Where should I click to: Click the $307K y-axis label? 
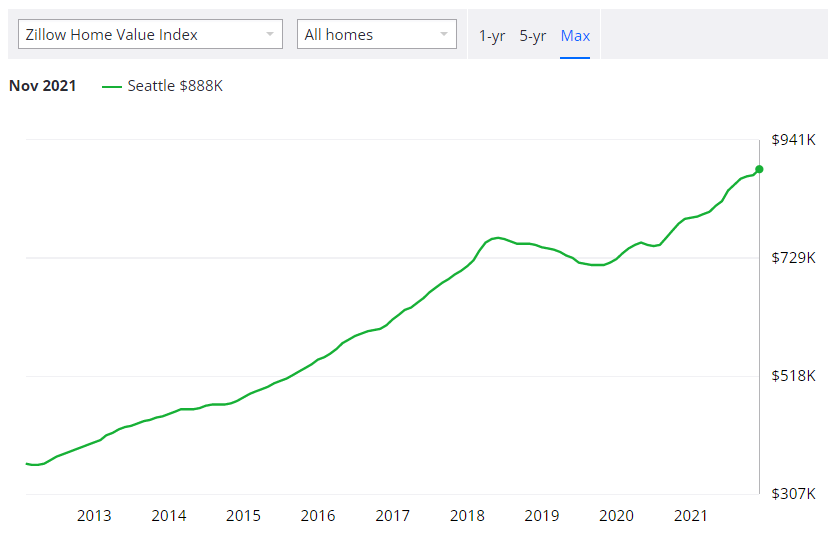coord(793,494)
